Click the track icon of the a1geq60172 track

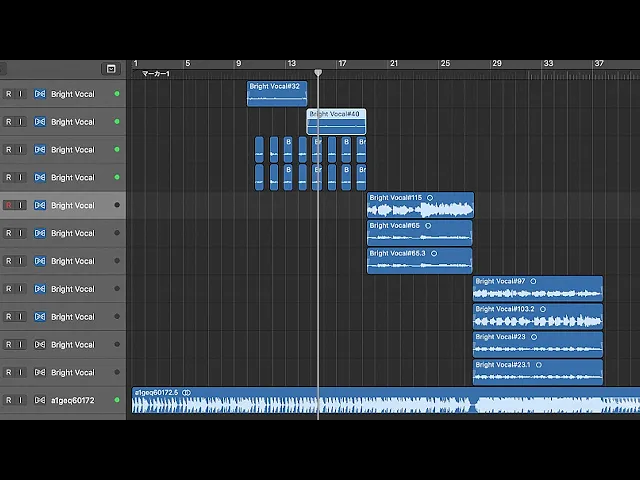click(x=40, y=400)
